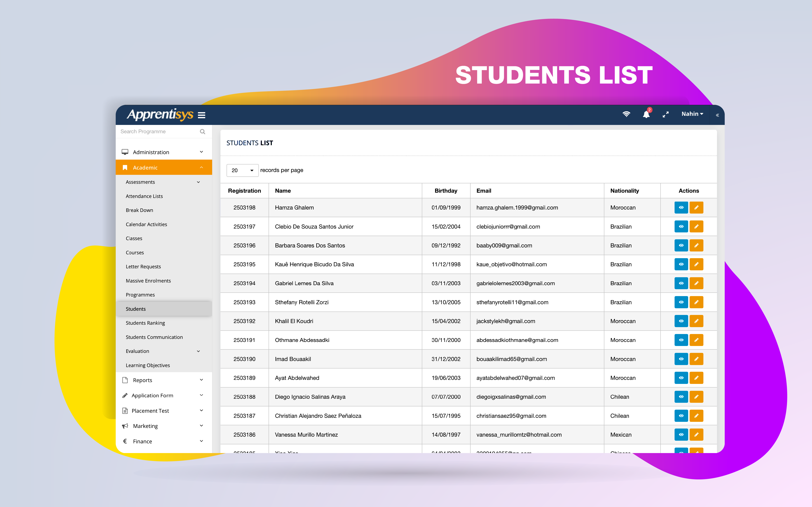Click the Application Form pencil icon
The height and width of the screenshot is (507, 812).
pyautogui.click(x=125, y=395)
